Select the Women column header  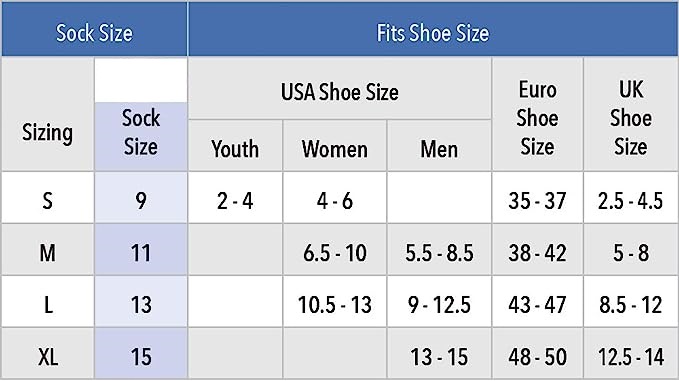[334, 149]
